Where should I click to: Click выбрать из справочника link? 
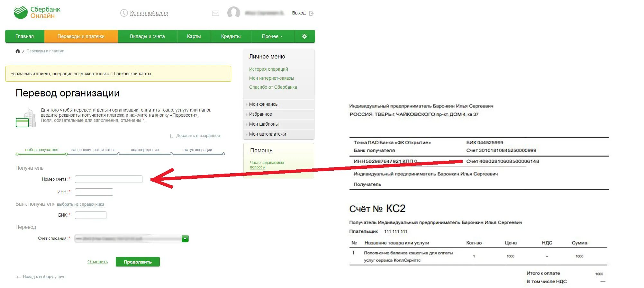pos(80,204)
